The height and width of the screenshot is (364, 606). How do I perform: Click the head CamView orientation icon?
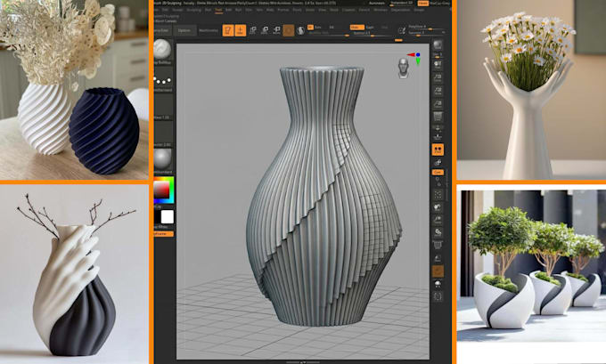click(x=404, y=68)
